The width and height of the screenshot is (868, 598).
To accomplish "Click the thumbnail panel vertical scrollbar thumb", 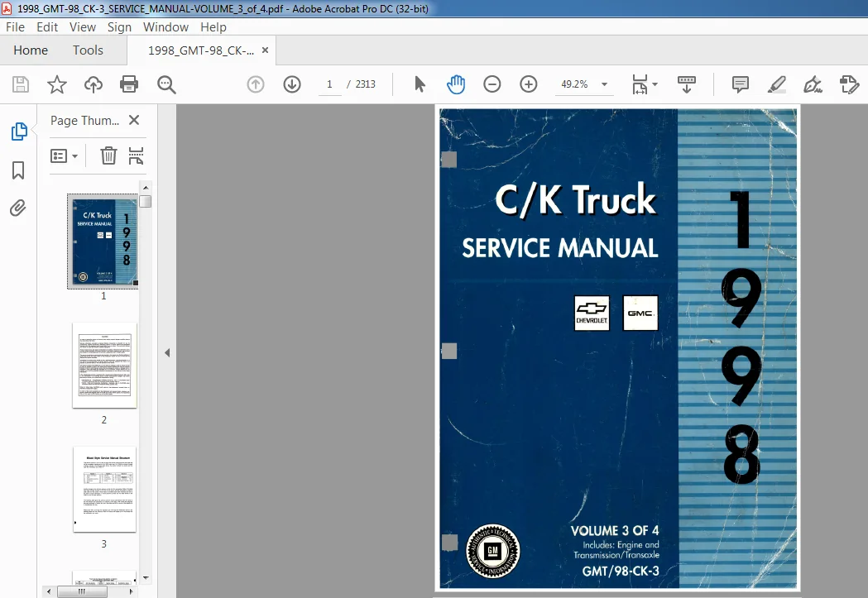I will (x=146, y=202).
